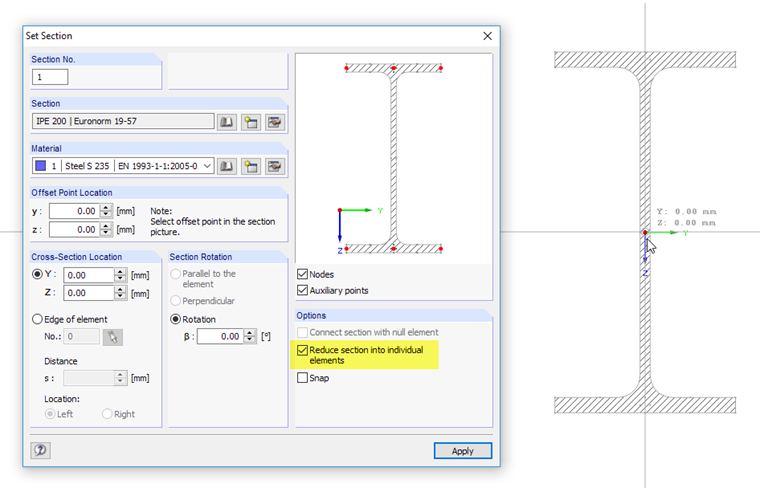This screenshot has width=760, height=491.
Task: Click the Apply button
Action: click(462, 451)
